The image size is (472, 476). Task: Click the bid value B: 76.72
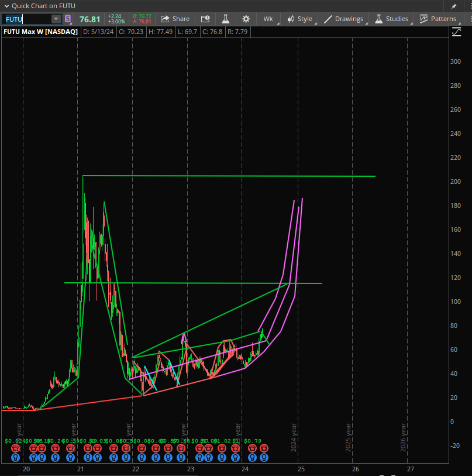(142, 16)
